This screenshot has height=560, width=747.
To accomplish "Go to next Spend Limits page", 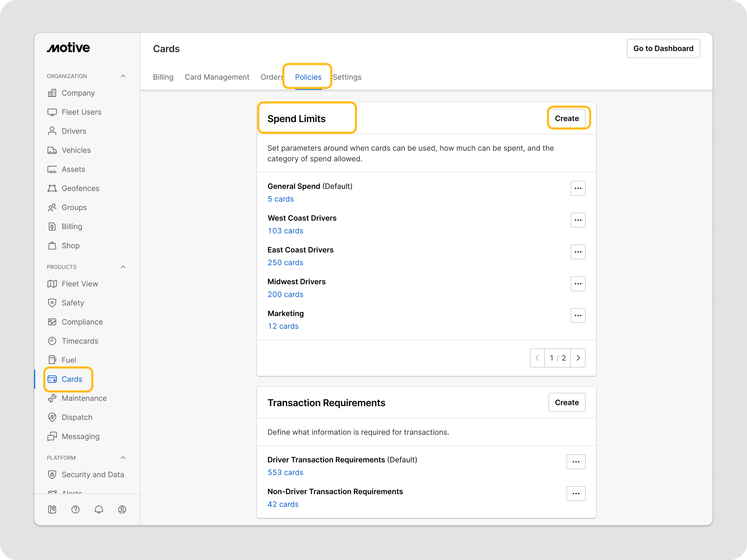I will (578, 358).
